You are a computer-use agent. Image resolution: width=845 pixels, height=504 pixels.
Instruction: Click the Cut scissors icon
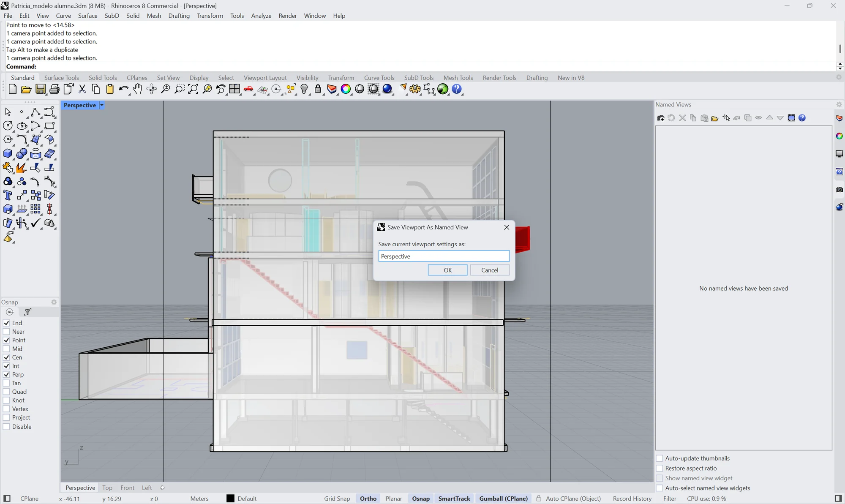tap(82, 89)
